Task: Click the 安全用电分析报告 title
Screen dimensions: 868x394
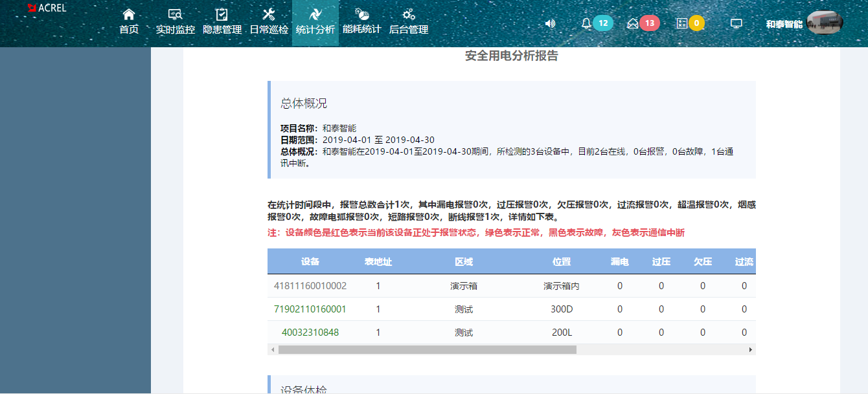Action: pos(512,56)
